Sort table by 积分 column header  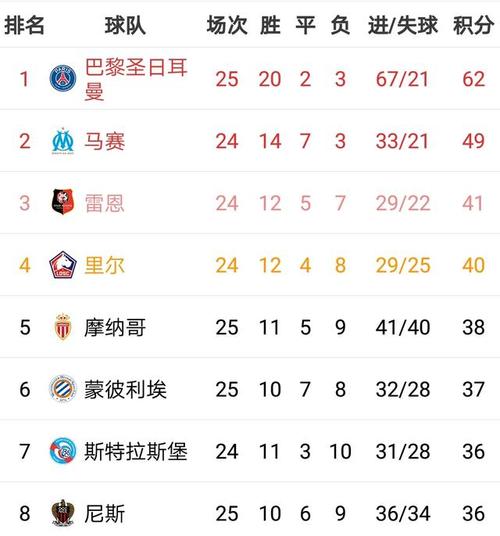[x=474, y=25]
